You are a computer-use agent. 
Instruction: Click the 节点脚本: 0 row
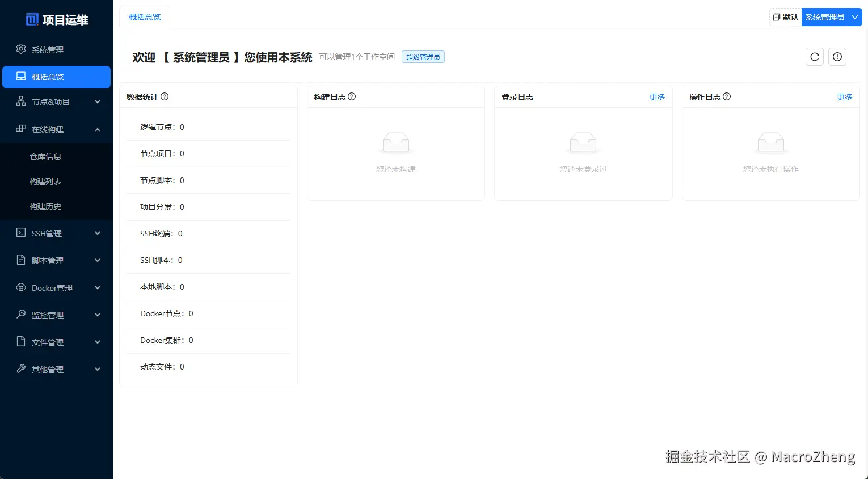209,180
